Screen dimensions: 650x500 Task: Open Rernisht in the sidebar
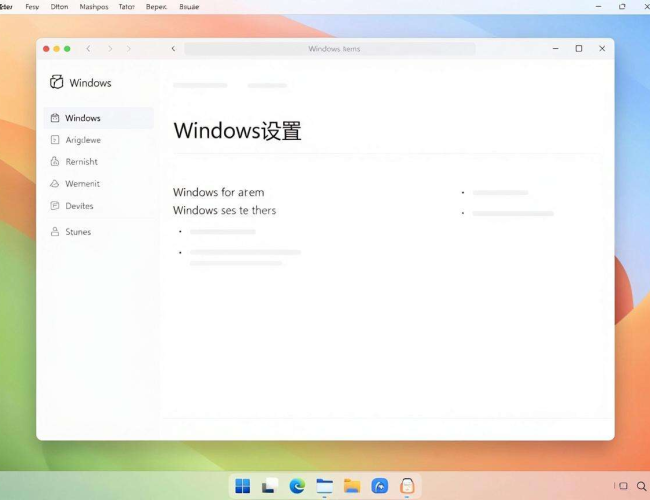99,162
